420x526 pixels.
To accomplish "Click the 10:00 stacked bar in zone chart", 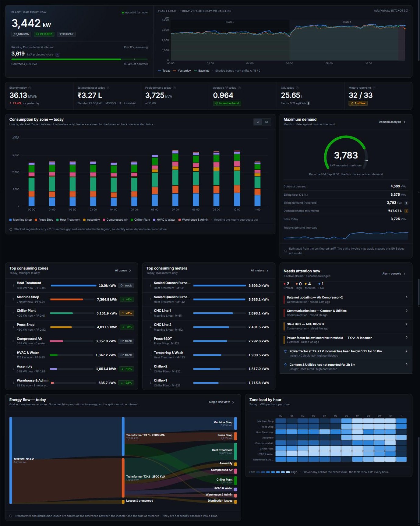I will point(237,178).
